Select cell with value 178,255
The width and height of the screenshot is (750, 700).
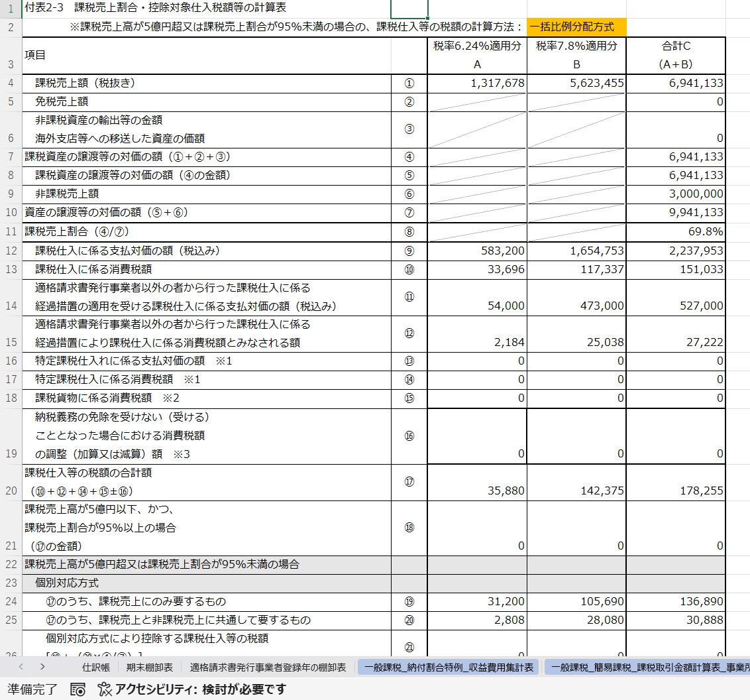676,483
